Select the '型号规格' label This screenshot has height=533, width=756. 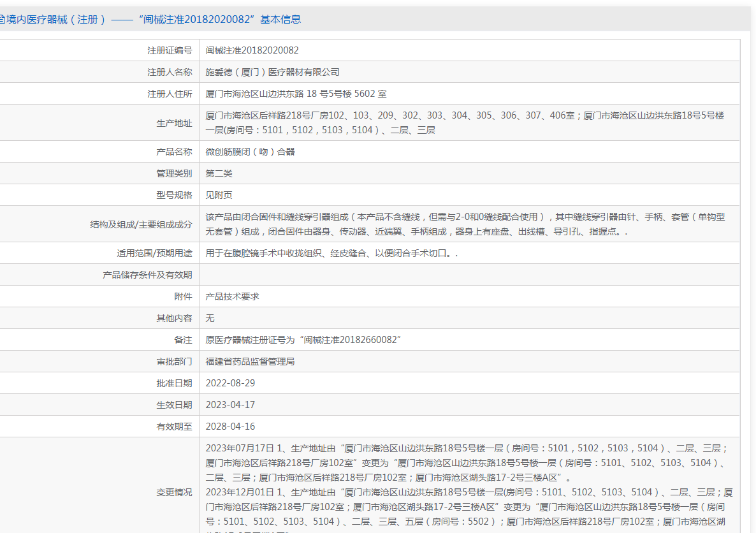(174, 195)
